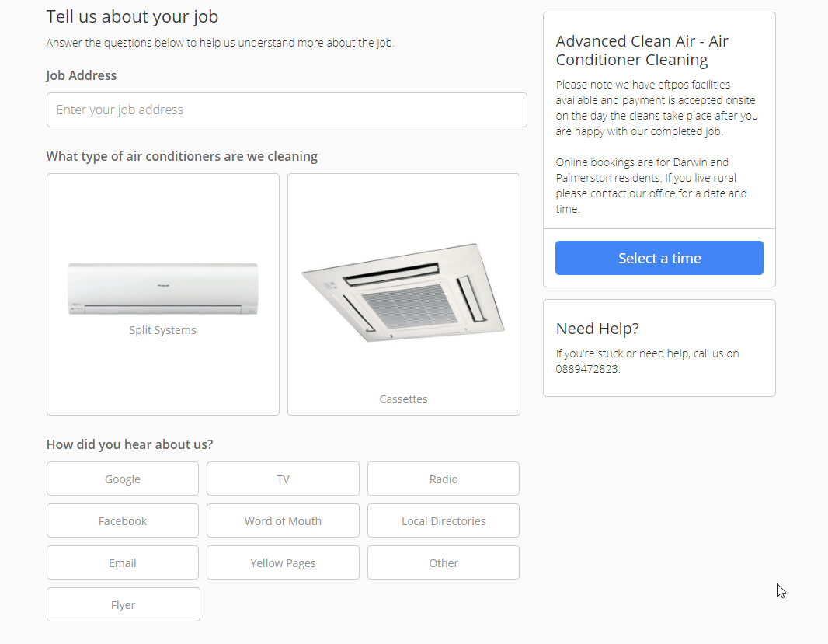Click the Job Address input field
This screenshot has width=828, height=644.
pos(287,110)
